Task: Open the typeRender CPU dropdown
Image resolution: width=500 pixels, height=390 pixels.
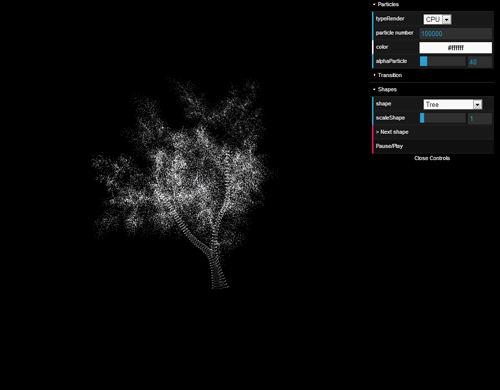Action: pyautogui.click(x=437, y=19)
